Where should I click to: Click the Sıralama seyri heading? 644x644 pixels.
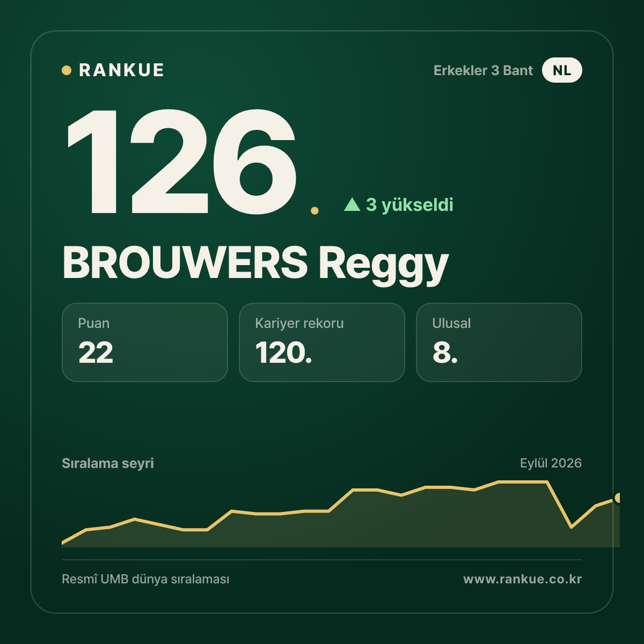point(108,463)
